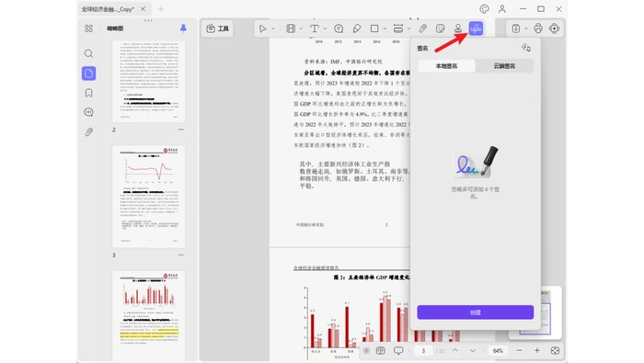
Task: Open the user account icon
Action: pos(502,9)
